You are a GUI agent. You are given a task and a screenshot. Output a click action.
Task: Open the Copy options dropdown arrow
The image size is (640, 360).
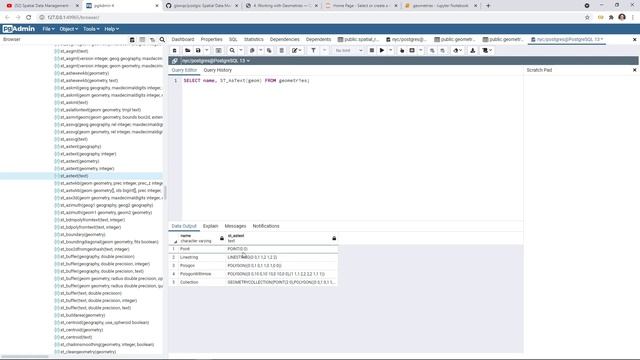[x=260, y=51]
